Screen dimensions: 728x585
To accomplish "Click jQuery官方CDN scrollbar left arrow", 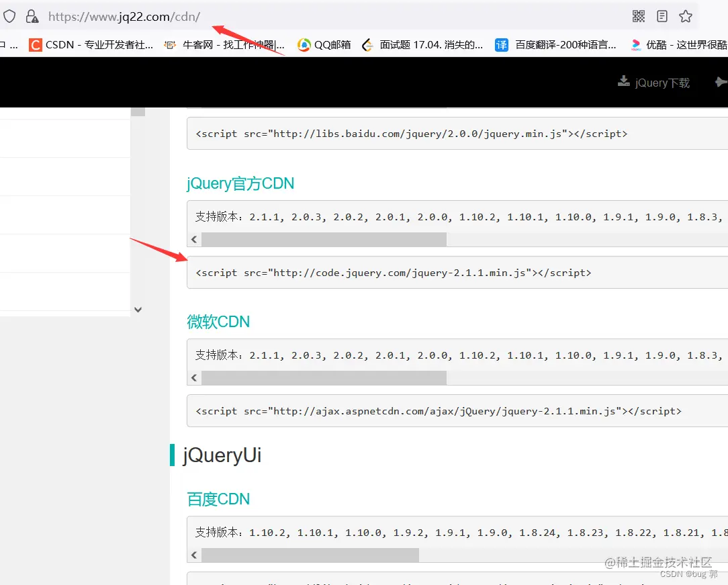I will tap(194, 240).
